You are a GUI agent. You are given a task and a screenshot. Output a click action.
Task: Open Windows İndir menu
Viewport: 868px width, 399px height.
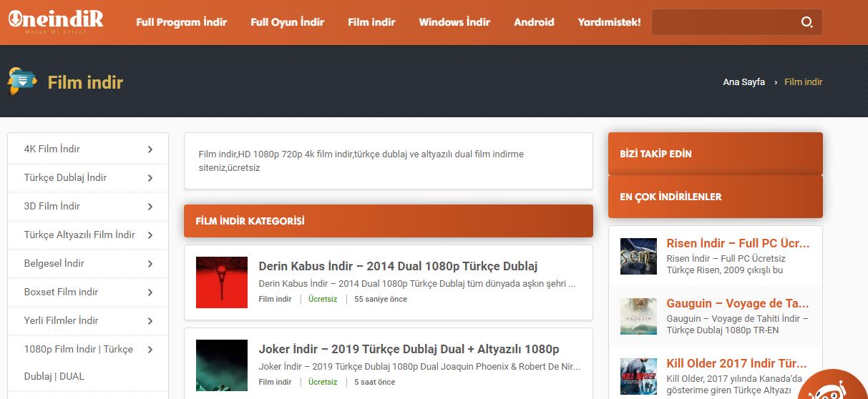454,22
